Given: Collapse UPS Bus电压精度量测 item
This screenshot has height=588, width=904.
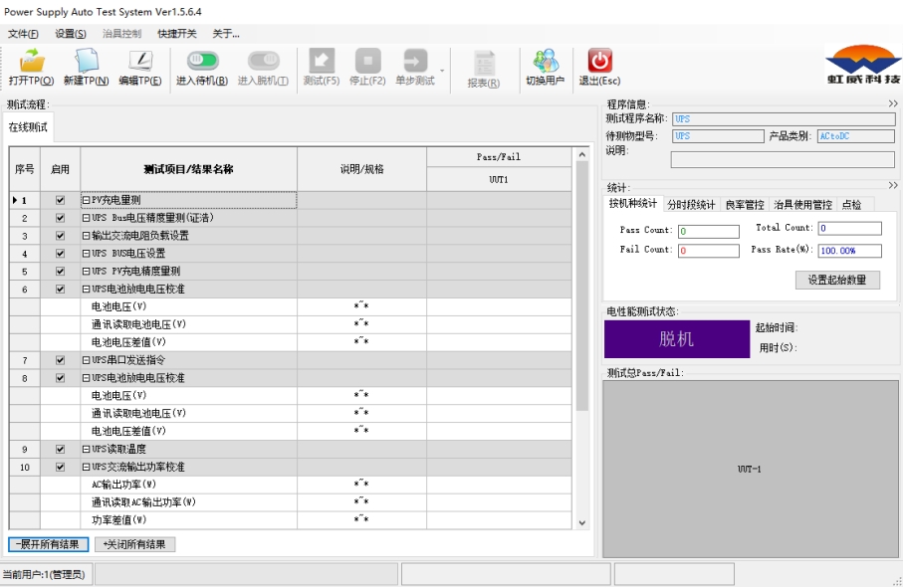Looking at the screenshot, I should (86, 218).
